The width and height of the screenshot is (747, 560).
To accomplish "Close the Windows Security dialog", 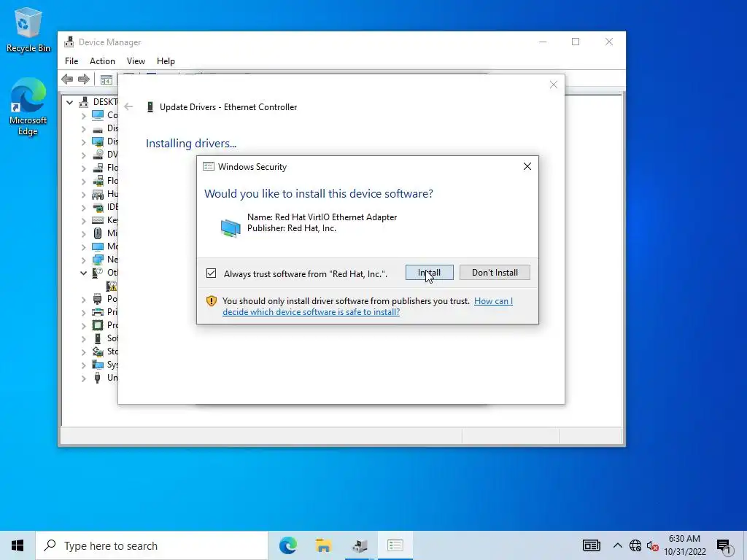I will (527, 166).
